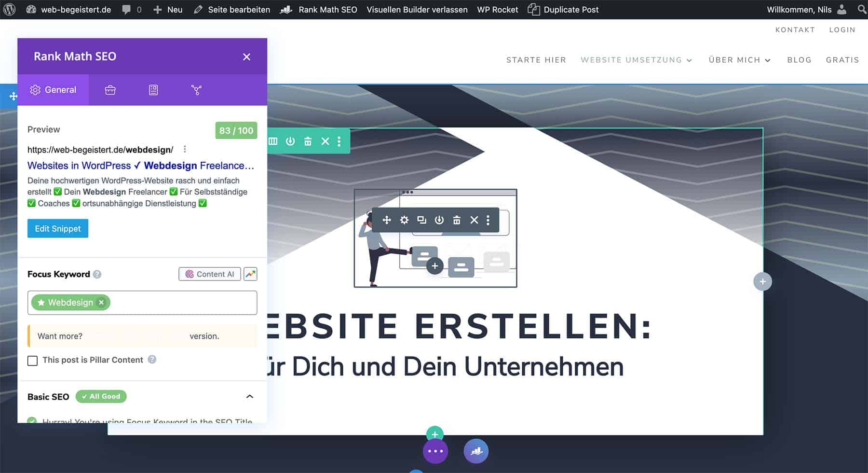The width and height of the screenshot is (868, 473).
Task: Go to KONTAKT page
Action: (x=795, y=30)
